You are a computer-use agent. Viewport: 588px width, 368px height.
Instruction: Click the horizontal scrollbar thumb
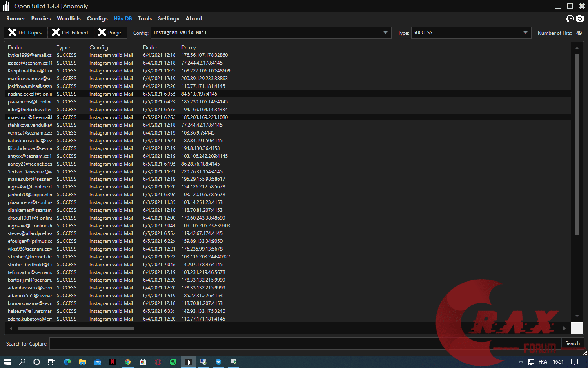[76, 328]
